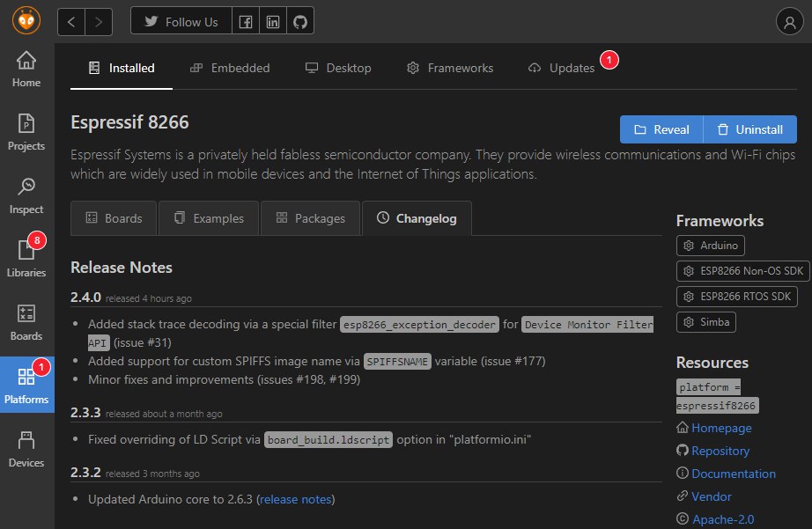Click the Resources heading in right panel

712,363
